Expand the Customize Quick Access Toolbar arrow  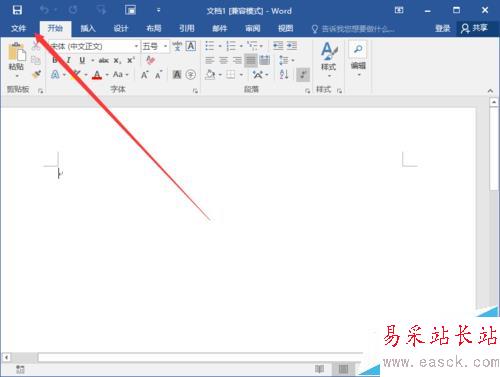click(159, 10)
